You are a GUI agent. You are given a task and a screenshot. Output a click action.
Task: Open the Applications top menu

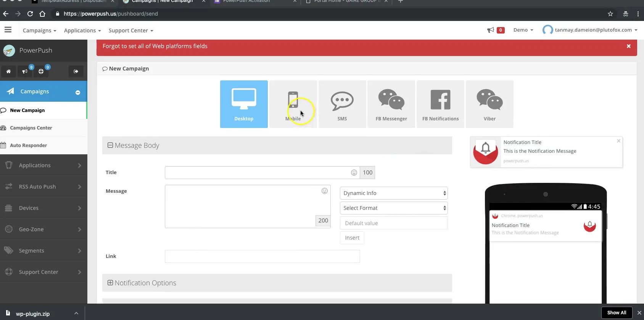pyautogui.click(x=82, y=30)
